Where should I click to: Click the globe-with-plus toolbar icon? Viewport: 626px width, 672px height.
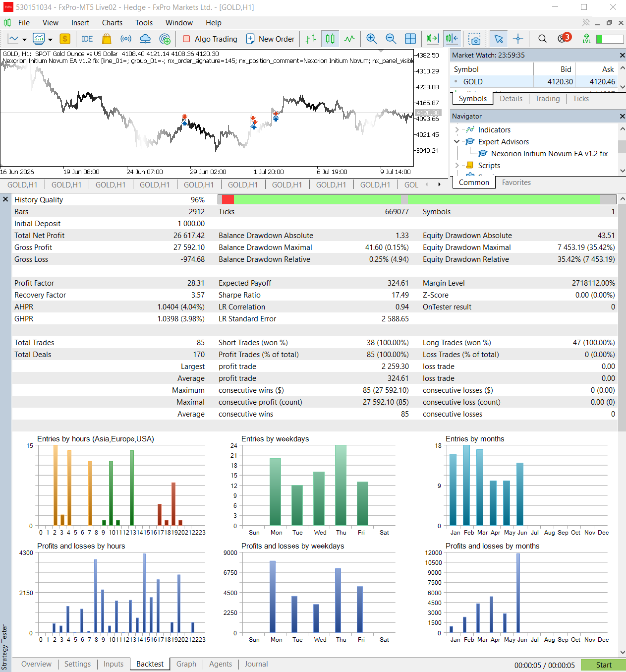tap(165, 39)
